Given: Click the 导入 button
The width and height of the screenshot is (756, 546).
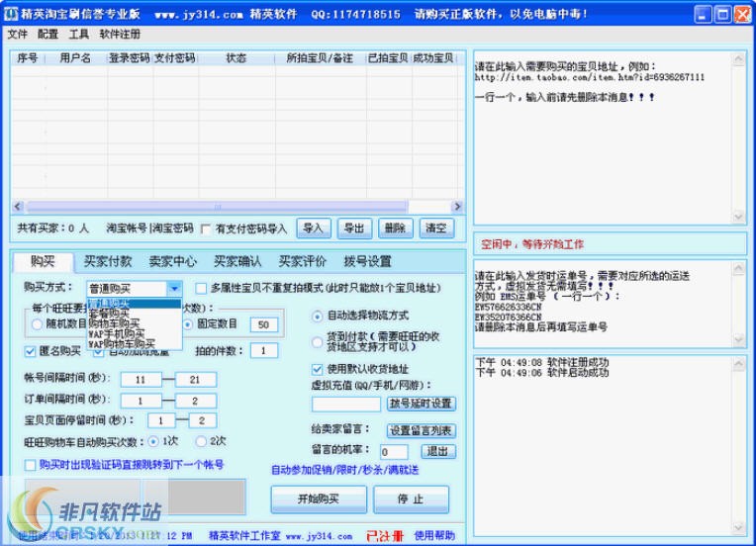Looking at the screenshot, I should [314, 228].
